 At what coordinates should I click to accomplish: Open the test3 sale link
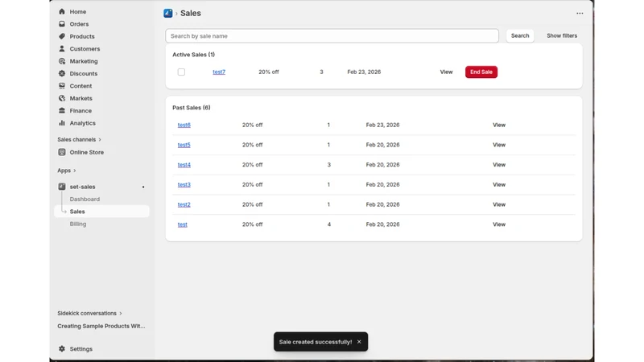click(x=184, y=184)
